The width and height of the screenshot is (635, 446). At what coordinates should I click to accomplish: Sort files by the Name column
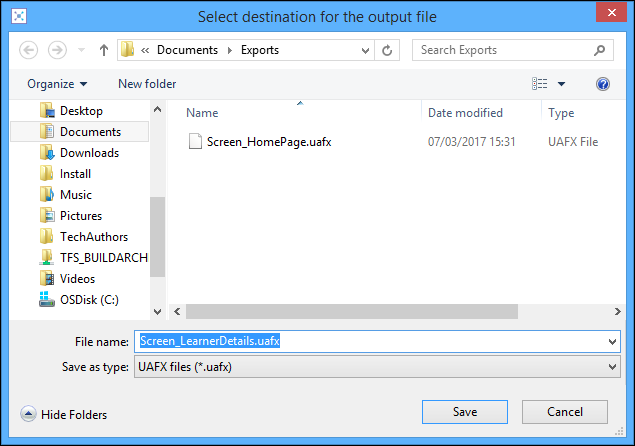click(x=202, y=113)
